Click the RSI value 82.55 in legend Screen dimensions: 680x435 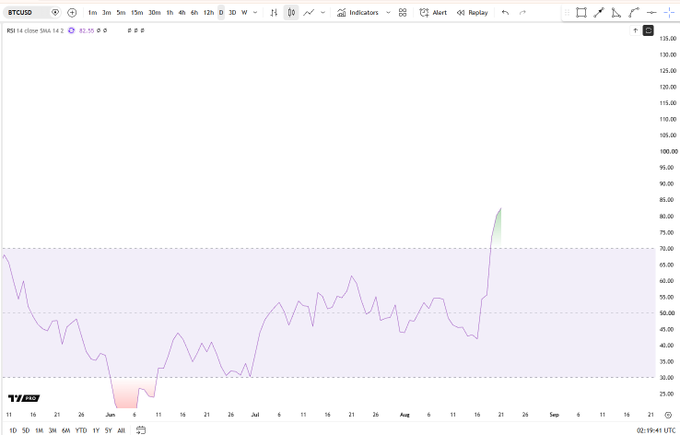[86, 31]
